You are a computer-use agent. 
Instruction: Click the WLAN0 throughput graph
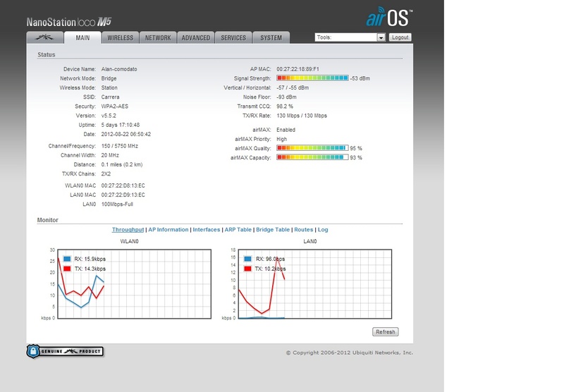134,284
